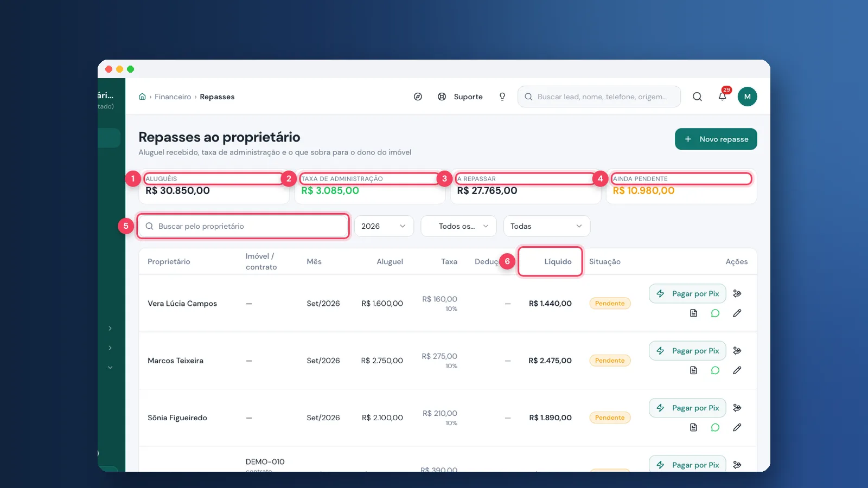The image size is (868, 488).
Task: Click Pagar por Pix for Marcos Teixeira
Action: click(x=687, y=351)
